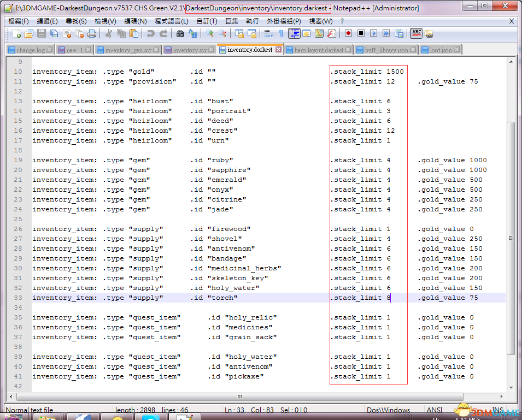522x420 pixels.
Task: Click the Synchronize vertical scrolling icon
Action: click(x=239, y=33)
